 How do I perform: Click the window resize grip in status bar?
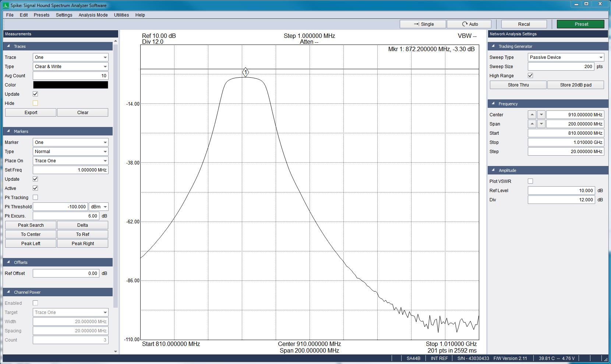click(x=605, y=359)
